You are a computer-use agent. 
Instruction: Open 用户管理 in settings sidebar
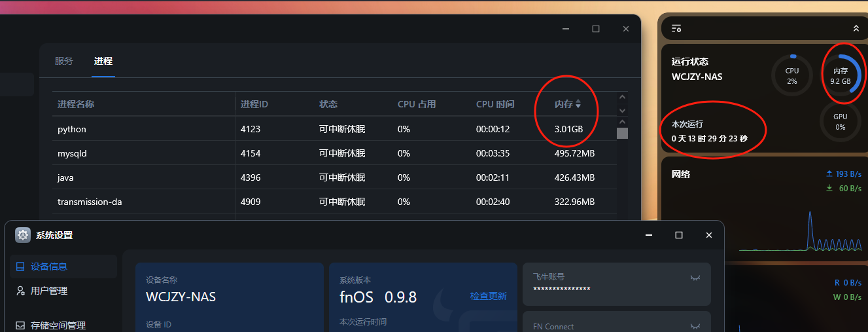(63, 291)
